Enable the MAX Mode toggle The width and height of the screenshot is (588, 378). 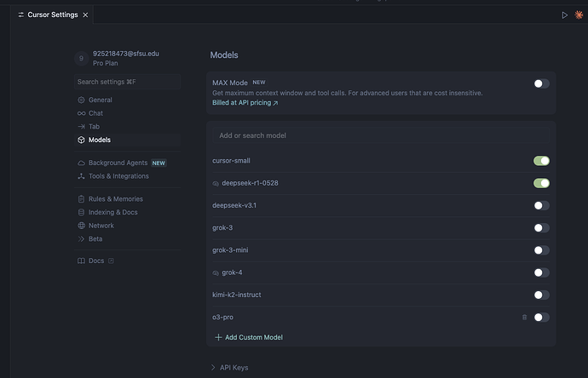(x=541, y=83)
